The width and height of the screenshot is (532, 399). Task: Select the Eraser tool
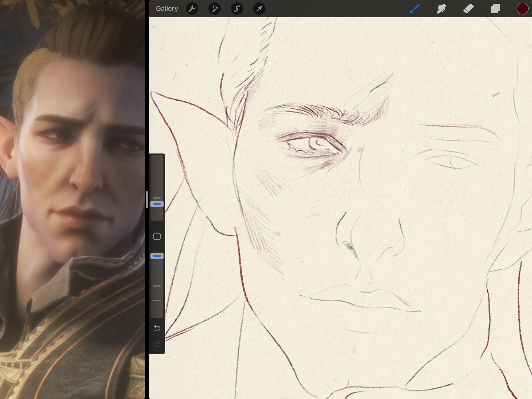(468, 9)
